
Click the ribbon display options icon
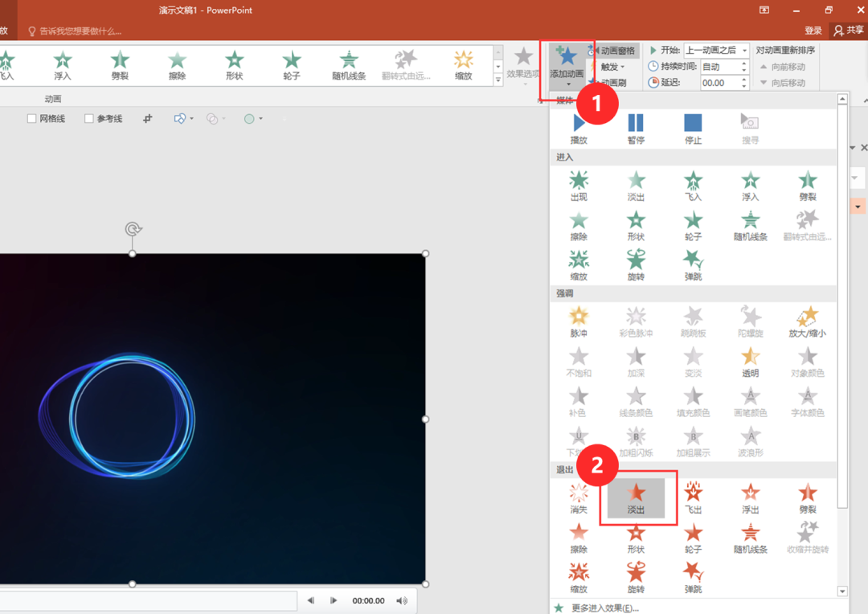764,10
